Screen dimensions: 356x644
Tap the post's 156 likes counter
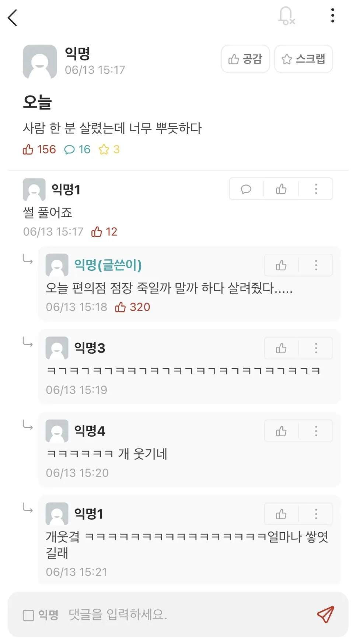(39, 149)
